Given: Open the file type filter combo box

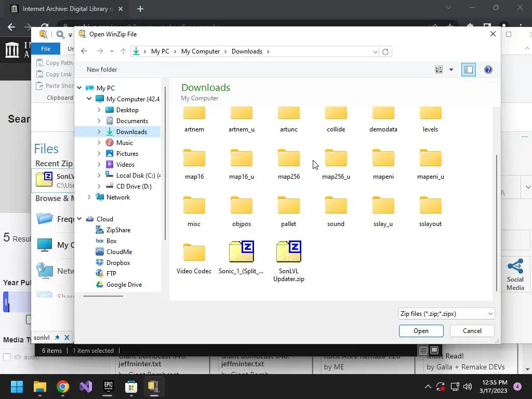Looking at the screenshot, I should click(x=446, y=313).
